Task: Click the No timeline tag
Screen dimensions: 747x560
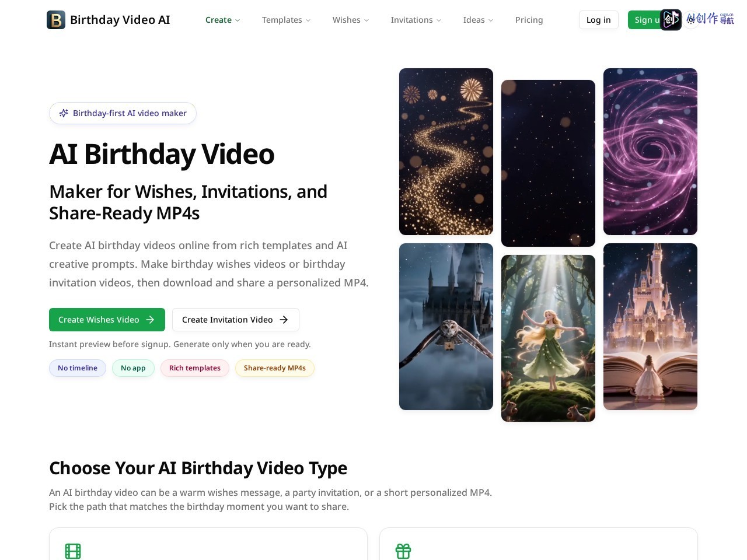Action: (78, 368)
